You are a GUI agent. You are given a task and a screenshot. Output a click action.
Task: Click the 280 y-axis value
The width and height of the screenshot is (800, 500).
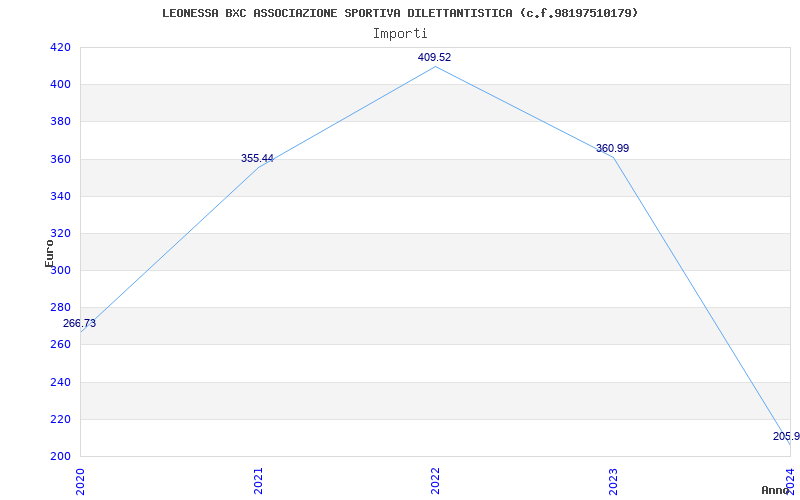(x=60, y=308)
